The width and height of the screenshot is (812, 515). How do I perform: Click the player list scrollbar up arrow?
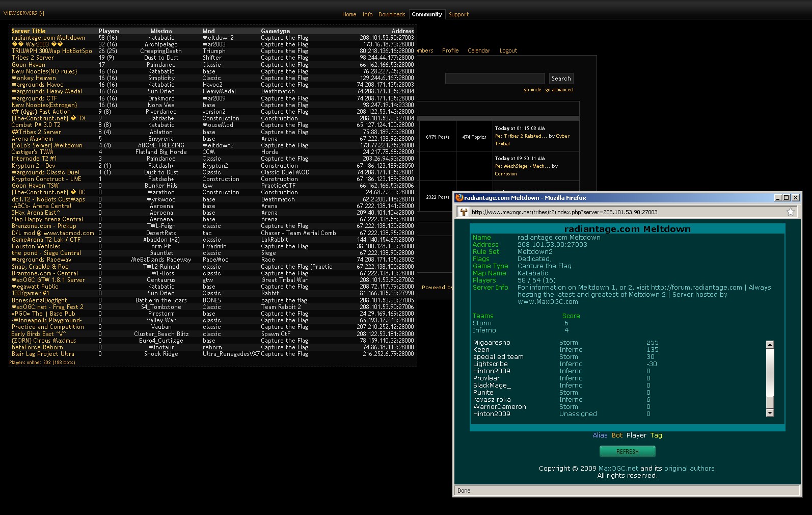point(770,345)
